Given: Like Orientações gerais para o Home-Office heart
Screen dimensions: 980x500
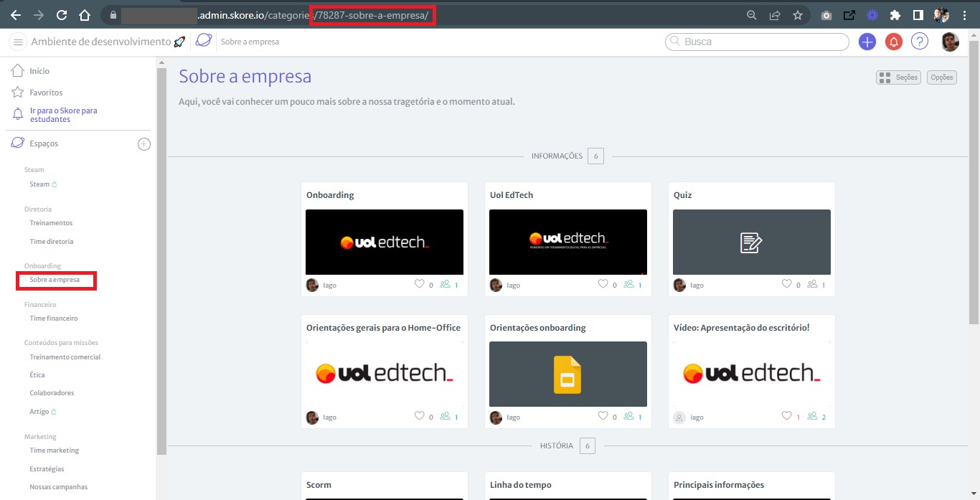Looking at the screenshot, I should [420, 416].
